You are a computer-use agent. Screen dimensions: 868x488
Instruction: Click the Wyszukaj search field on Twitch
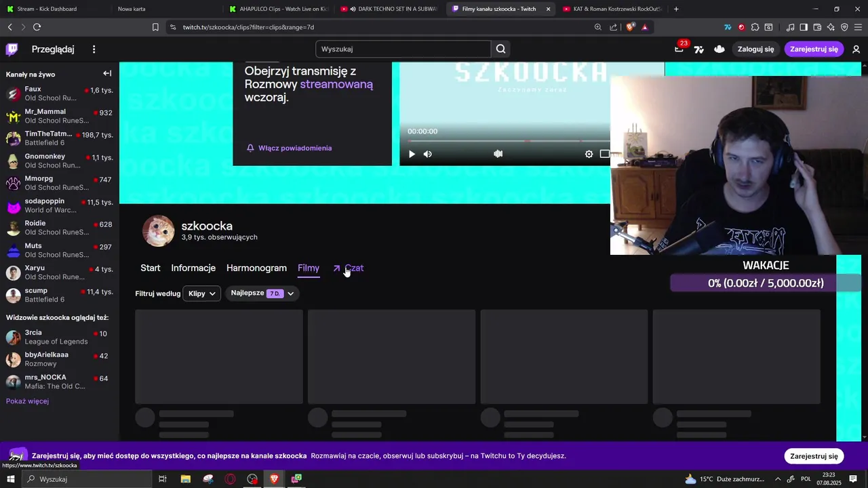403,49
